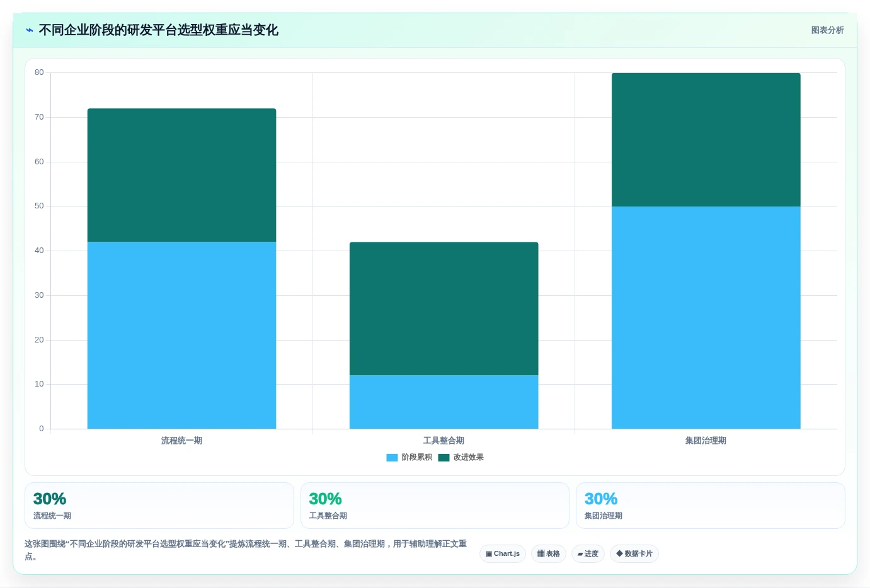
Task: Click the blue 阶段累积 bar for 流程统一期
Action: [181, 336]
